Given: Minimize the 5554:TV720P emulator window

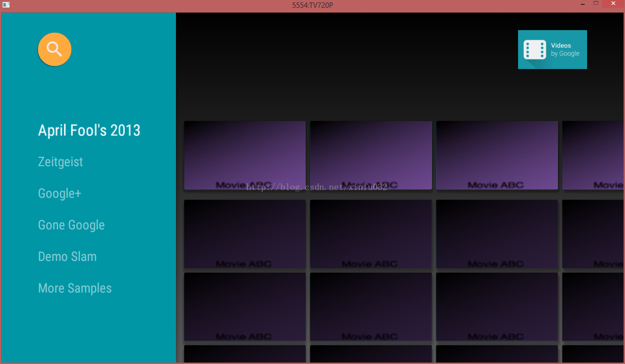Looking at the screenshot, I should coord(582,4).
